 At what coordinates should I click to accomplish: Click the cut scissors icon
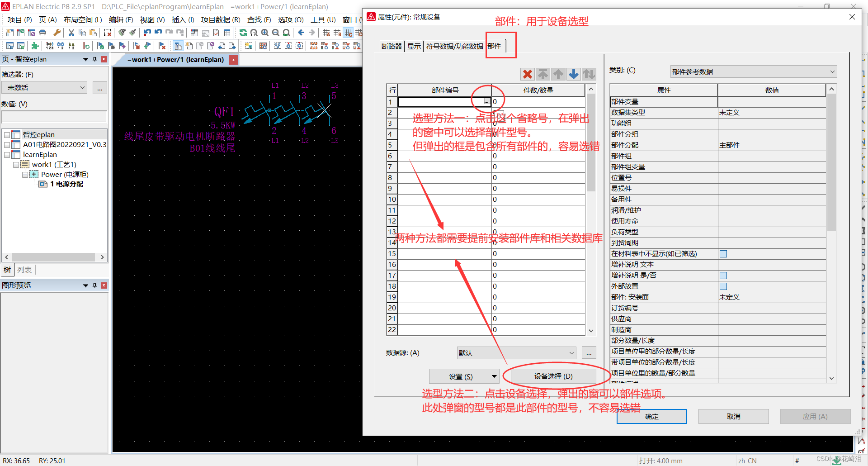pos(71,33)
